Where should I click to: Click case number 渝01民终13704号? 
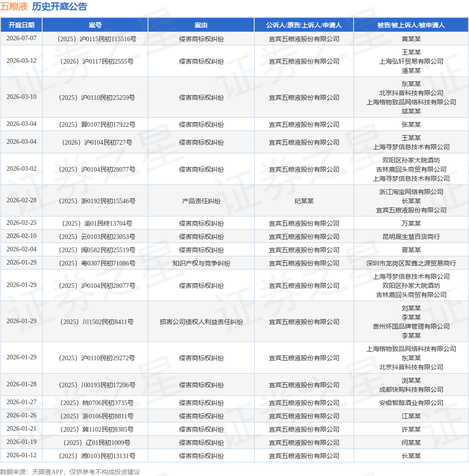pyautogui.click(x=97, y=223)
